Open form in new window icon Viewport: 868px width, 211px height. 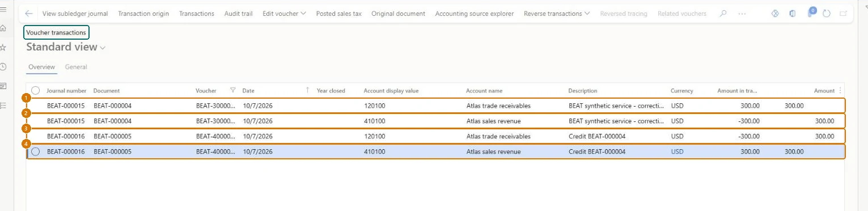pyautogui.click(x=844, y=14)
